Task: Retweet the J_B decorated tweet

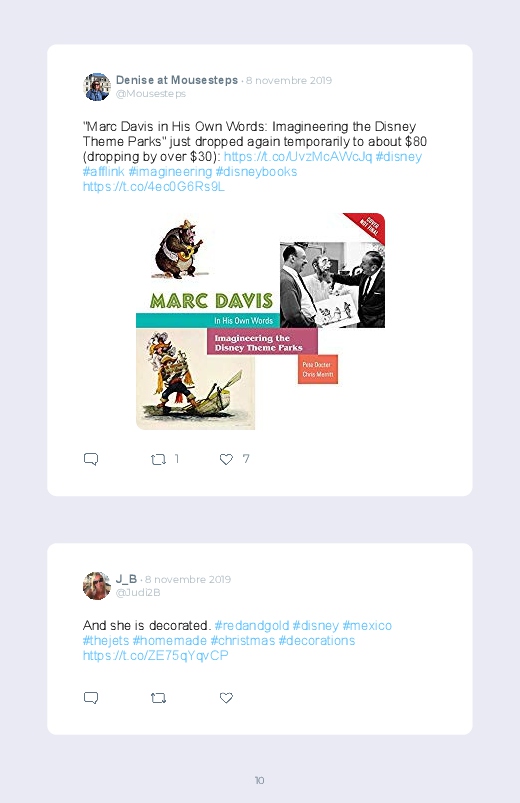Action: (x=158, y=698)
